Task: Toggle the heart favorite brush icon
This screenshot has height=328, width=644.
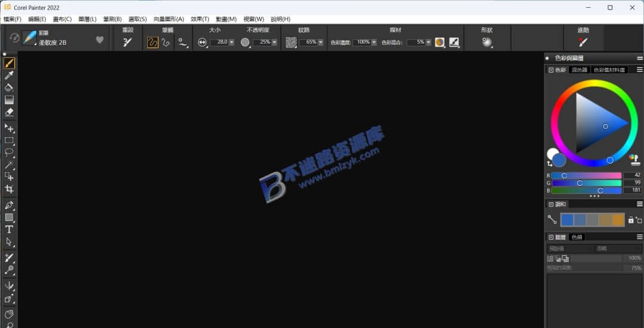Action: pyautogui.click(x=100, y=39)
